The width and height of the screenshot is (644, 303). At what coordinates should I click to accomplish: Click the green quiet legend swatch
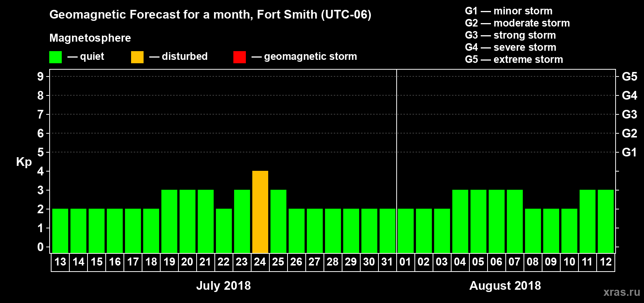point(55,57)
